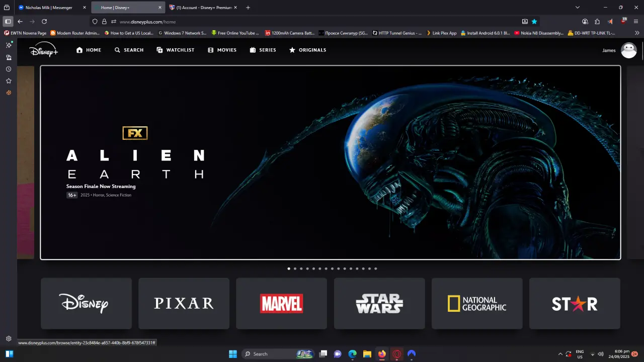Open Microsoft Edge from the taskbar
The image size is (644, 362).
[353, 354]
